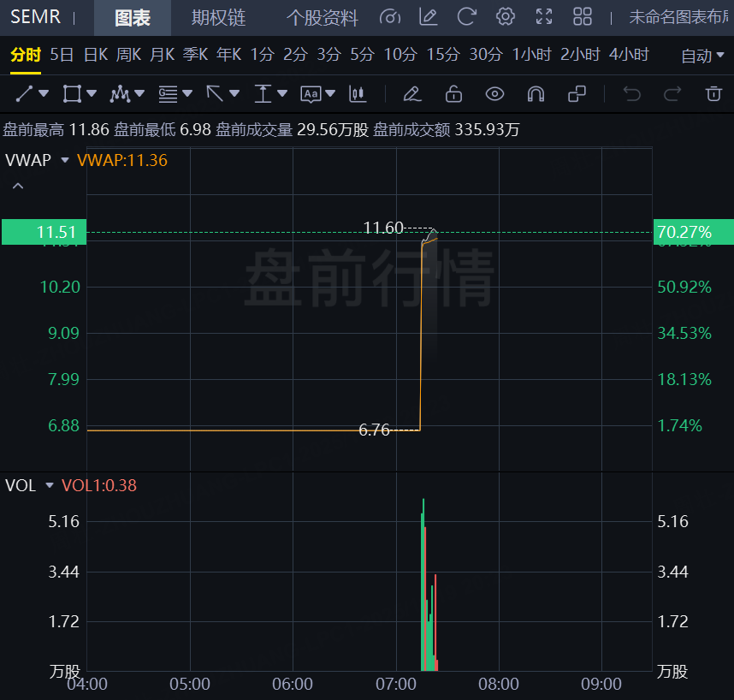734x700 pixels.
Task: Open the VWAP indicator dropdown
Action: coord(65,160)
